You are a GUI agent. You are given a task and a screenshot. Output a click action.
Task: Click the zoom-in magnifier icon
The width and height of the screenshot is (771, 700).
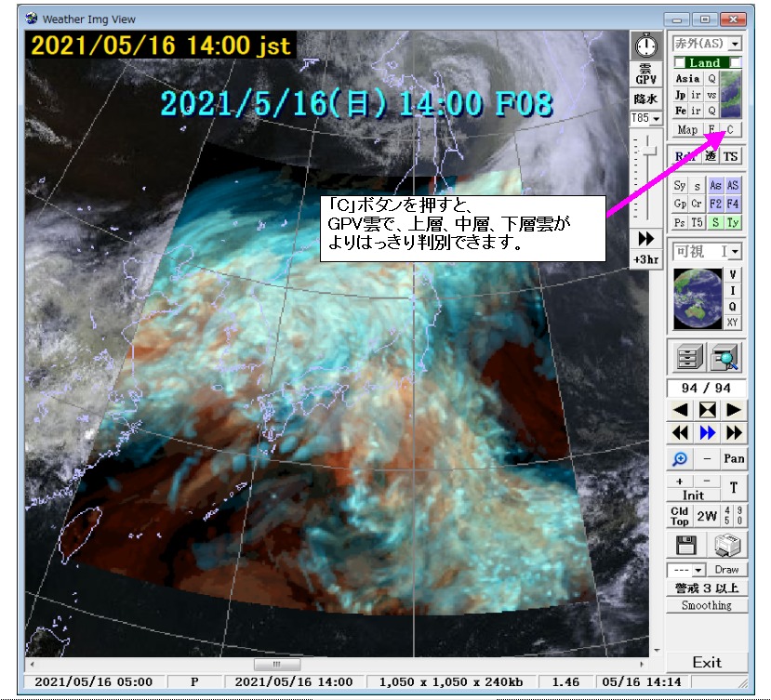[681, 458]
